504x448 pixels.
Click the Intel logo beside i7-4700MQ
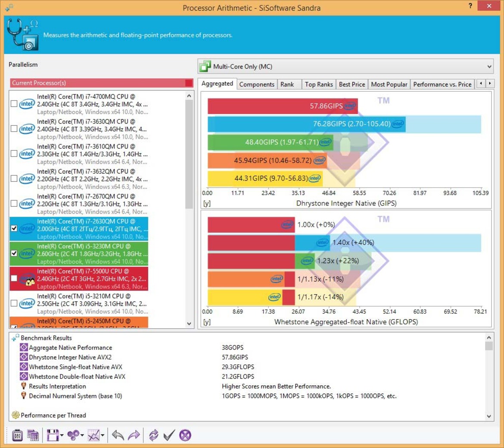27,104
